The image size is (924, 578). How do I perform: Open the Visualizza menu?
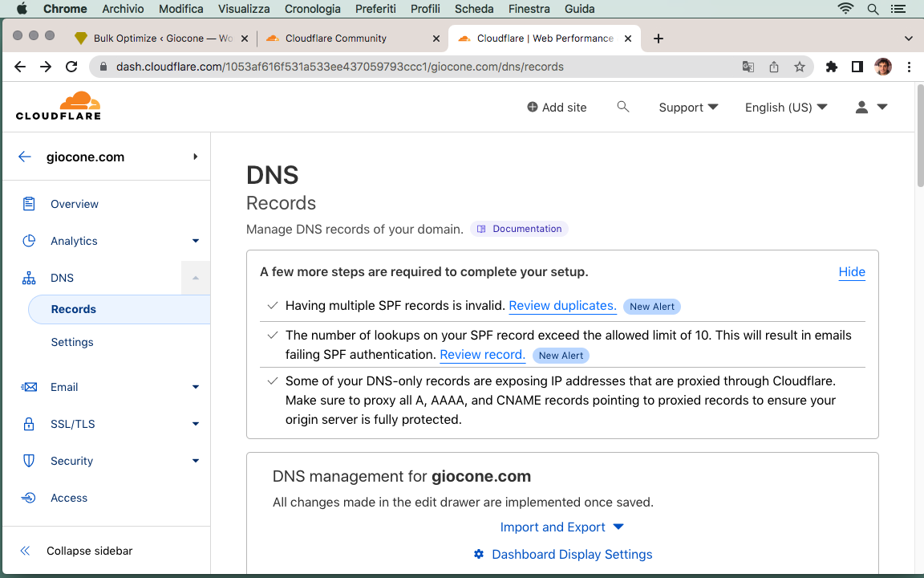coord(244,9)
